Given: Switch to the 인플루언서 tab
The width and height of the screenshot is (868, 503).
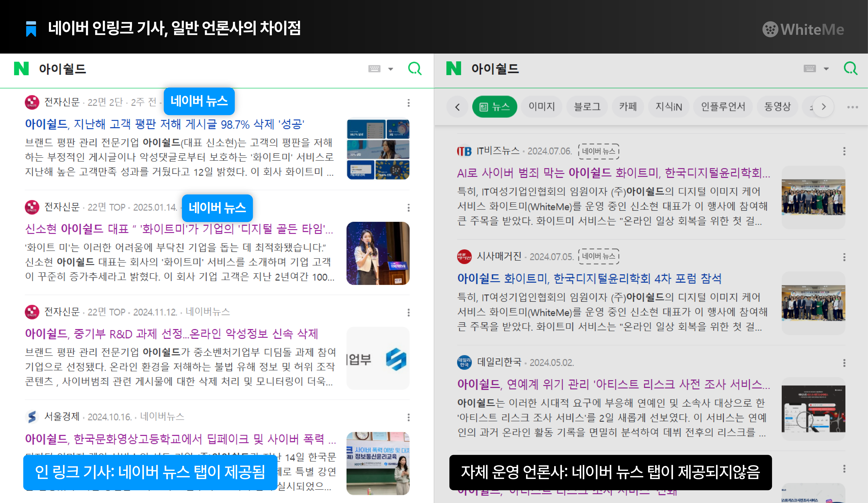Looking at the screenshot, I should 723,107.
